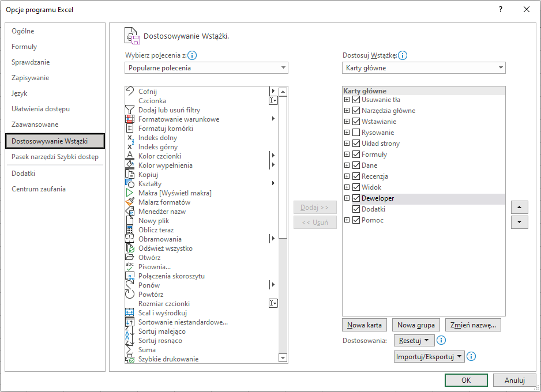541x392 pixels.
Task: Click the Formatuj komórki icon
Action: (x=129, y=128)
